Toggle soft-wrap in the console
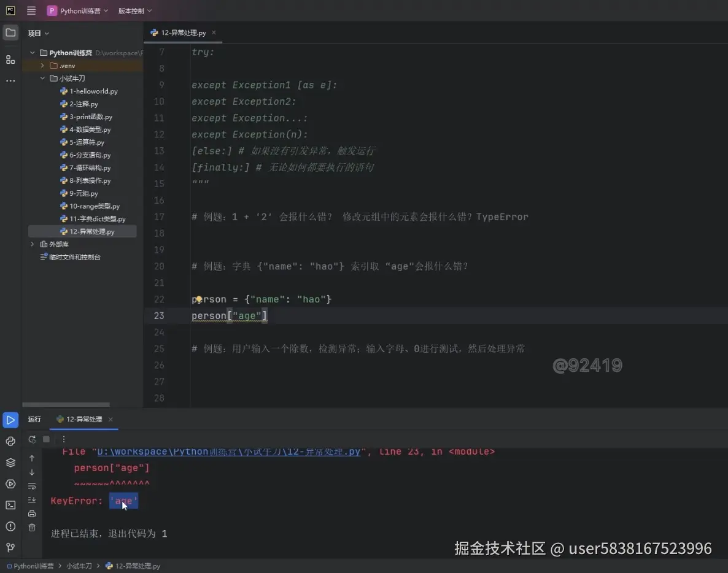 [x=31, y=486]
